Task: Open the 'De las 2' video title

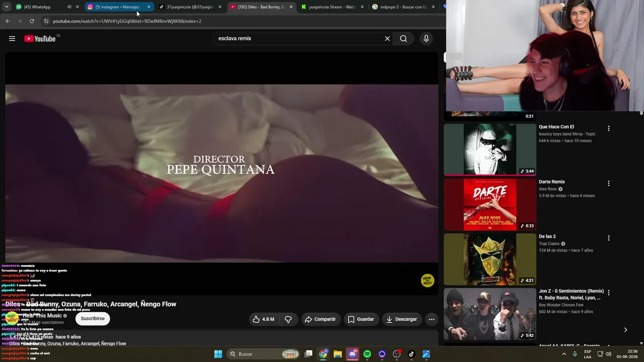Action: 547,236
